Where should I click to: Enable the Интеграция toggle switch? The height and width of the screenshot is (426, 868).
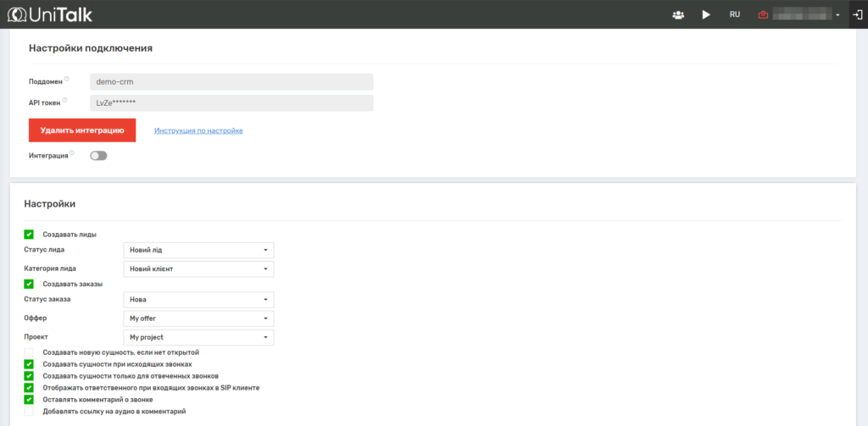[x=98, y=156]
